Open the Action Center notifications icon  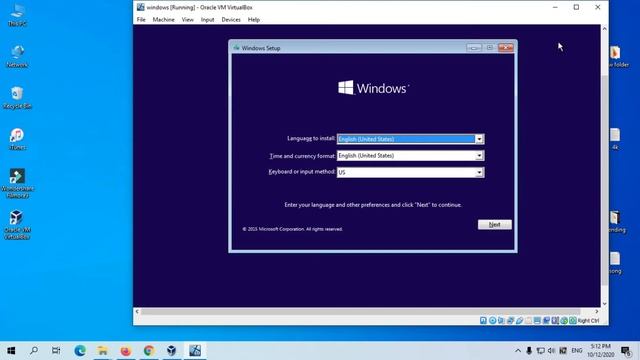[626, 351]
